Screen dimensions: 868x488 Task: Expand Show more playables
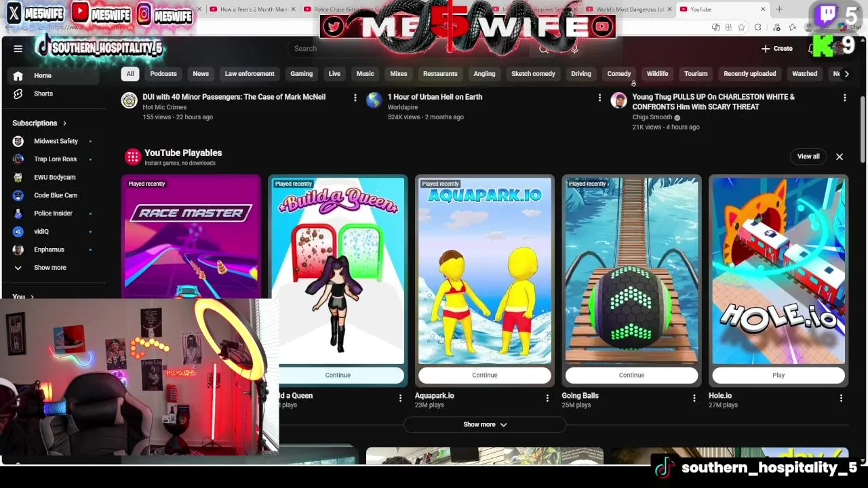coord(485,424)
